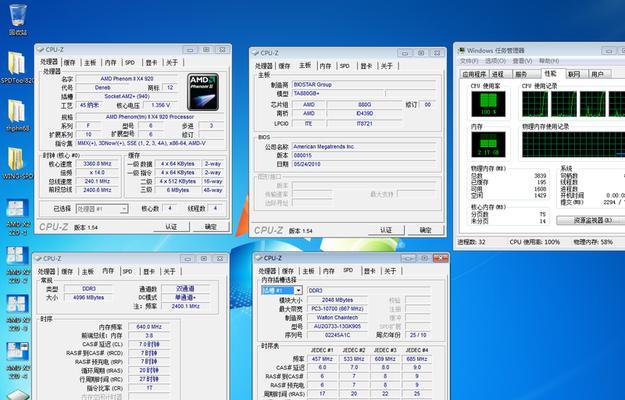The width and height of the screenshot is (625, 400).
Task: Click 认证 button in processor CPU-Z window
Action: point(171,227)
